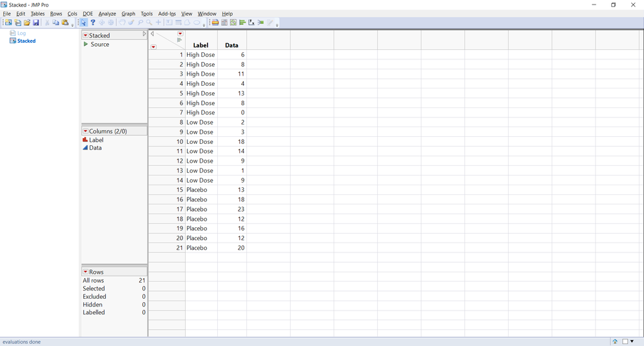
Task: Open the Columns panel red triangle menu
Action: tap(86, 131)
